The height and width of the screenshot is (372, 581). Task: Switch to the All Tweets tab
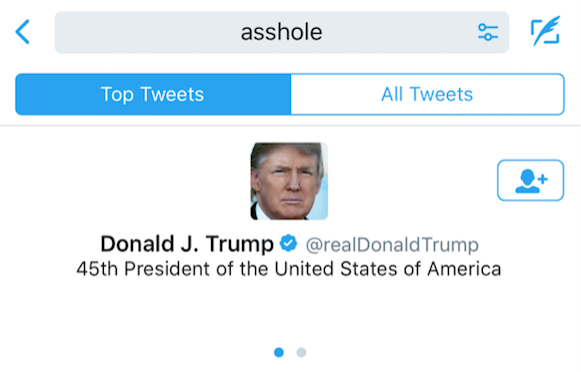click(428, 94)
